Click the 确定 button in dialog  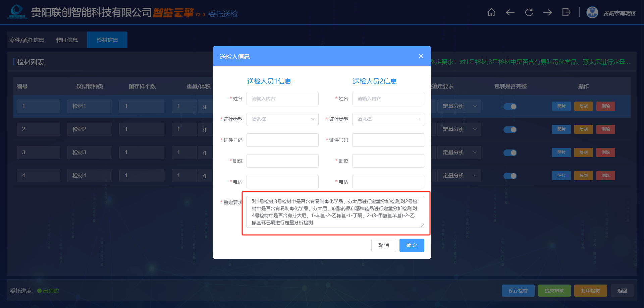click(412, 245)
